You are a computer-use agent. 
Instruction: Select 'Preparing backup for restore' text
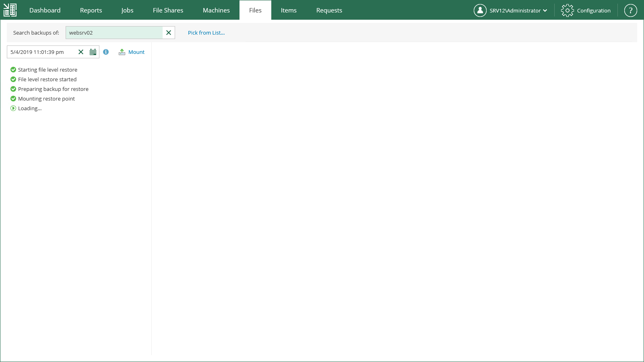coord(53,89)
